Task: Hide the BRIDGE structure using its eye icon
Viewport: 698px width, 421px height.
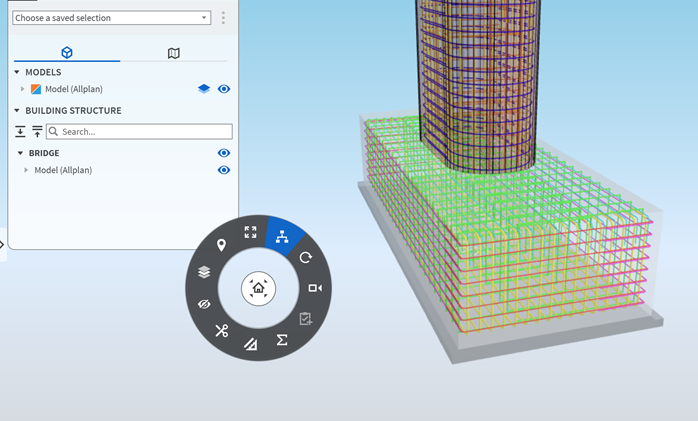Action: (224, 153)
